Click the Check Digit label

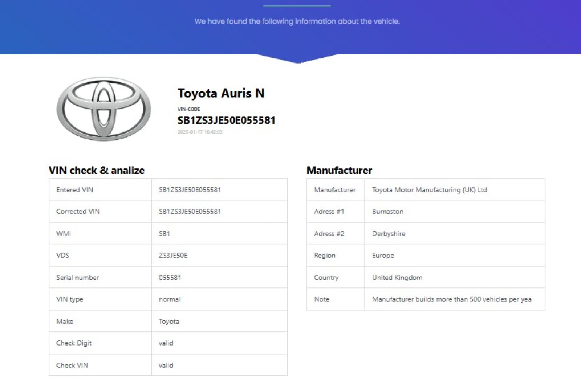(74, 343)
